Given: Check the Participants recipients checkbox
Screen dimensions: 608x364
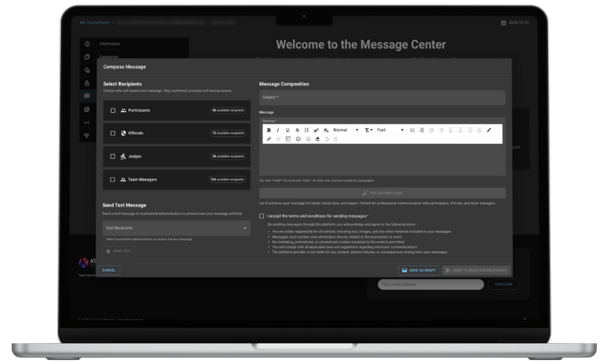Looking at the screenshot, I should (x=113, y=110).
